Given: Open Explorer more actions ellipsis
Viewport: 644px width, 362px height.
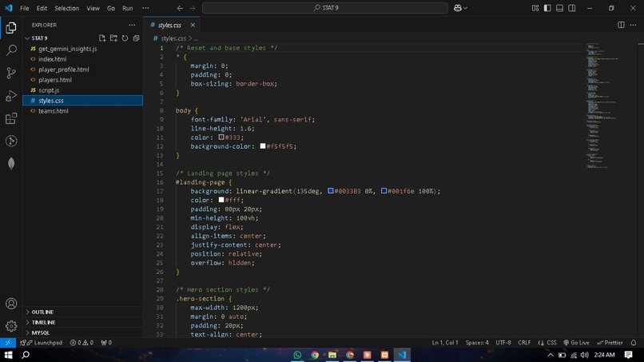Looking at the screenshot, I should pyautogui.click(x=132, y=25).
